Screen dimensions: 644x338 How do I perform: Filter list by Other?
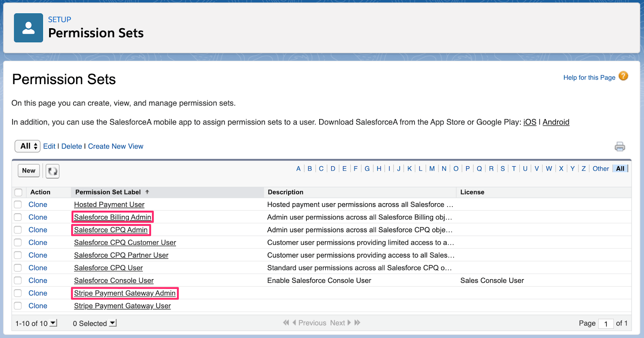[601, 169]
